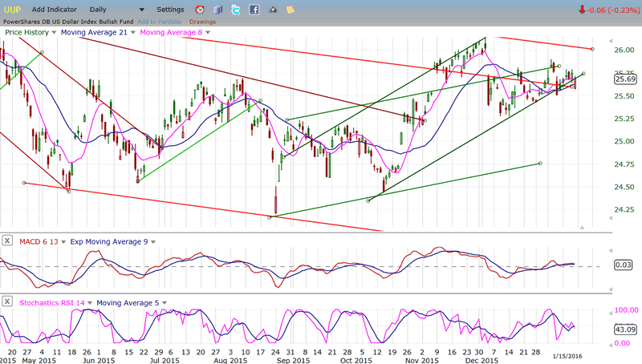Click the Sep 2015 month label on time axis

point(293,361)
